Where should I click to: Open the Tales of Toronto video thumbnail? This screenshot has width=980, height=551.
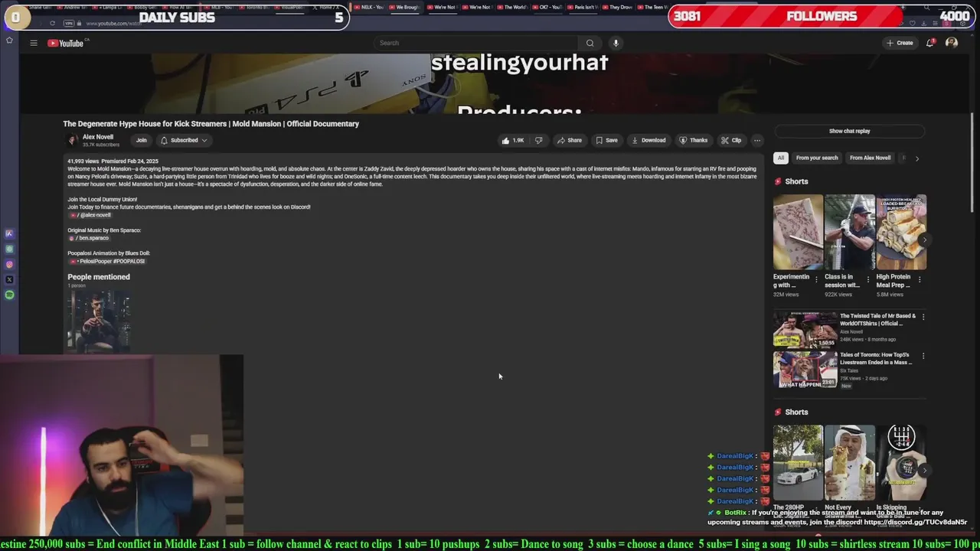805,369
